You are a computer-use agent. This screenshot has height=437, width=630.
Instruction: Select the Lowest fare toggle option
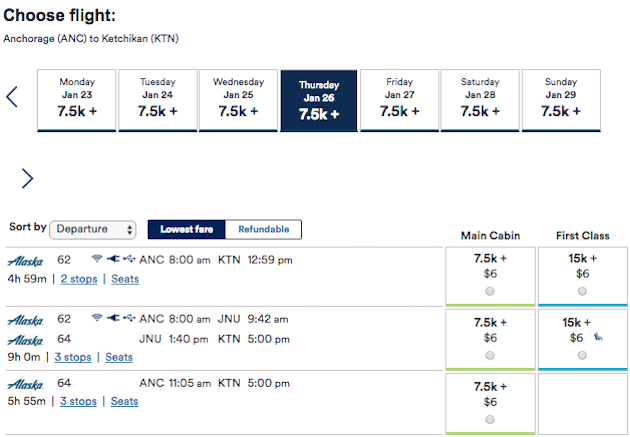click(x=187, y=229)
